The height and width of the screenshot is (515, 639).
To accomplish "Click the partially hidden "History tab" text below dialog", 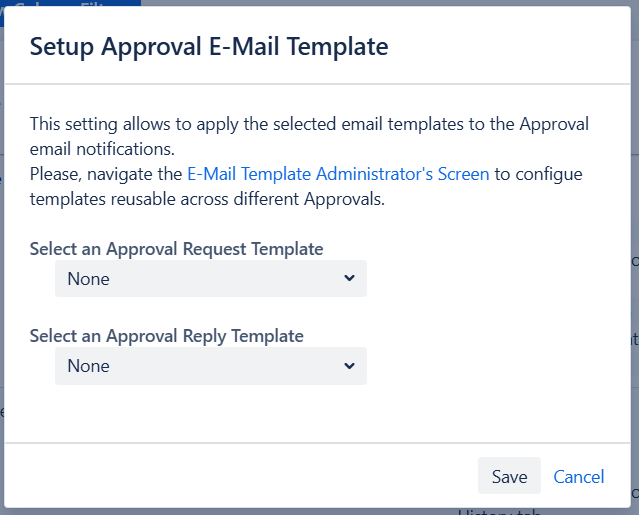I will [x=500, y=512].
